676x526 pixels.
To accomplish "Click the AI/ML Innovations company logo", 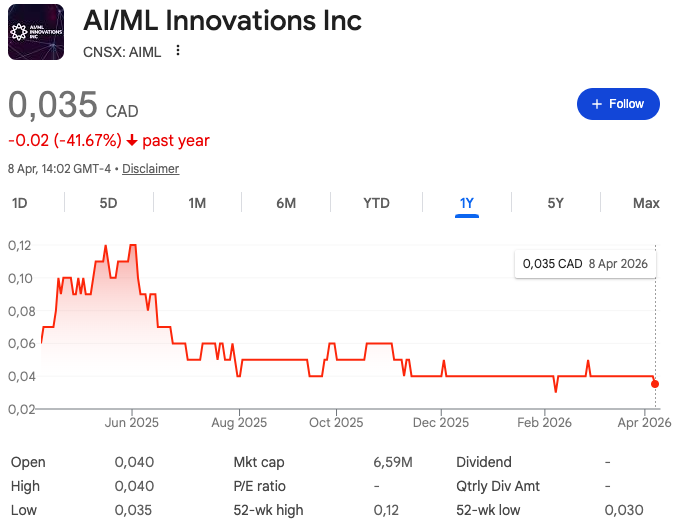I will point(36,33).
